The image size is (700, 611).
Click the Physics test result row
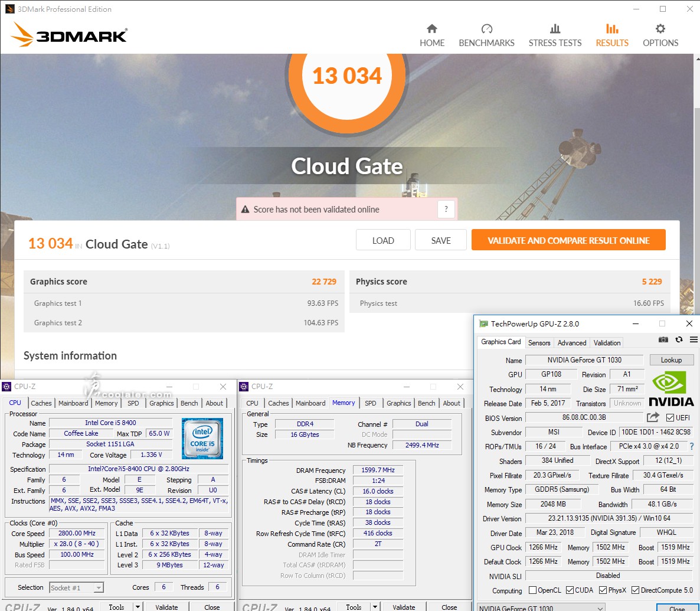(x=510, y=303)
